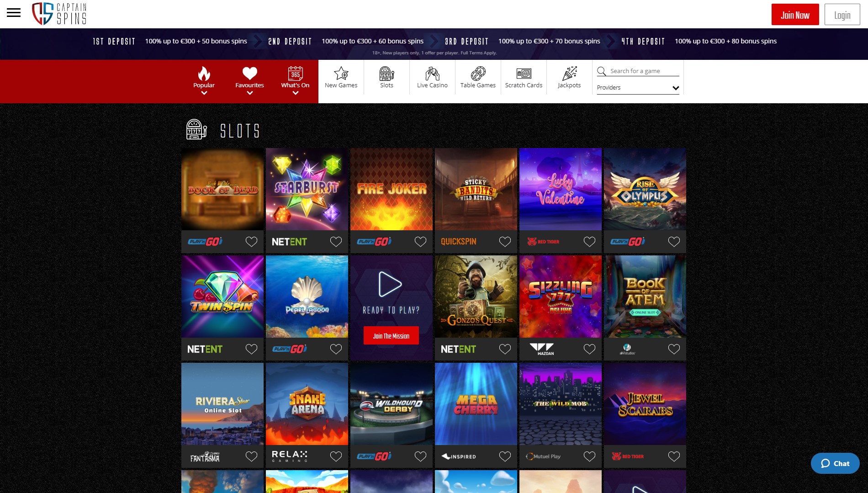Favourite Pearl Lagoon with heart
This screenshot has width=868, height=493.
(x=336, y=349)
